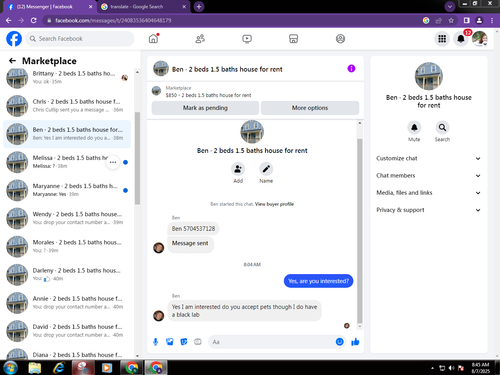Screen dimensions: 500x375
Task: Record a voice clip microphone icon
Action: click(155, 342)
